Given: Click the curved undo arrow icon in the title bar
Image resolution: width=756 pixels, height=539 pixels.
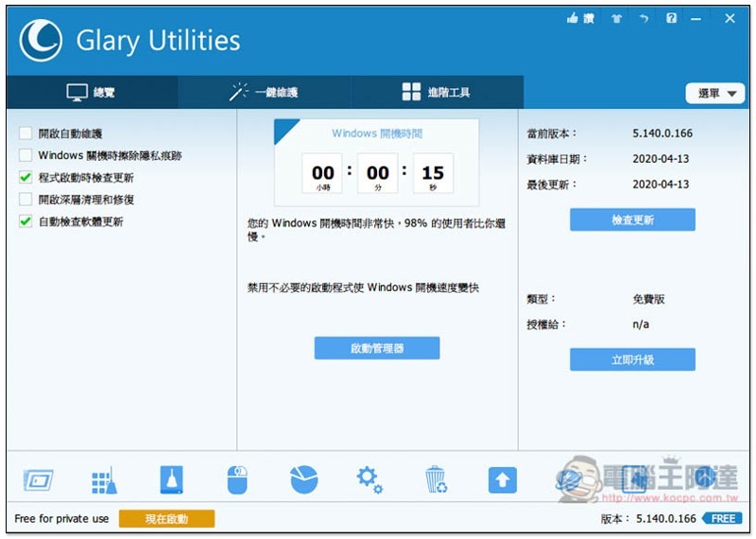Looking at the screenshot, I should coord(644,18).
